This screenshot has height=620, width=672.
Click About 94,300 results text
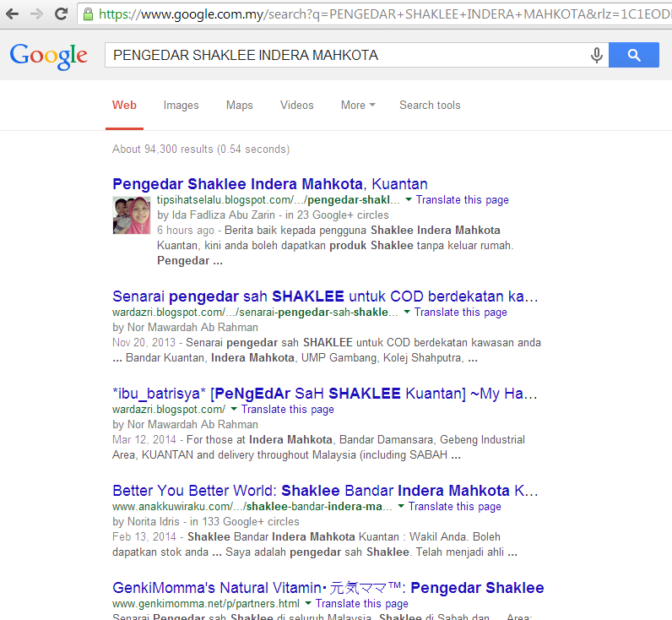tap(201, 149)
